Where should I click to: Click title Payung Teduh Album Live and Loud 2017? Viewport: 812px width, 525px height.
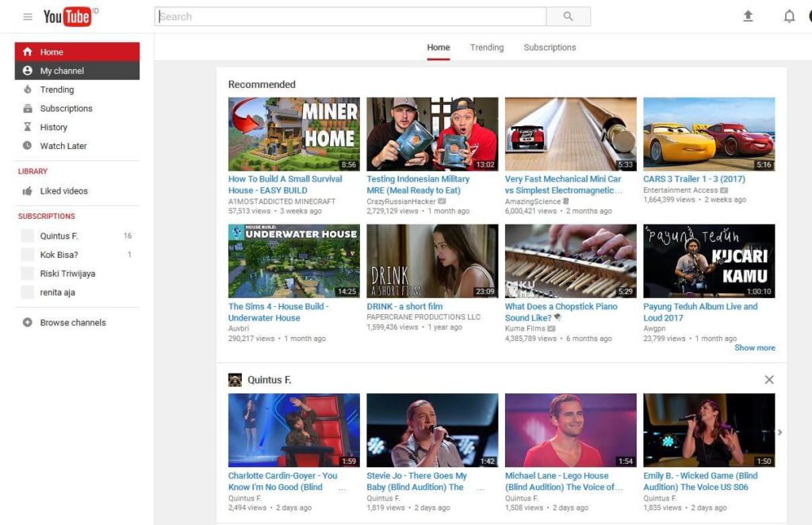(701, 312)
